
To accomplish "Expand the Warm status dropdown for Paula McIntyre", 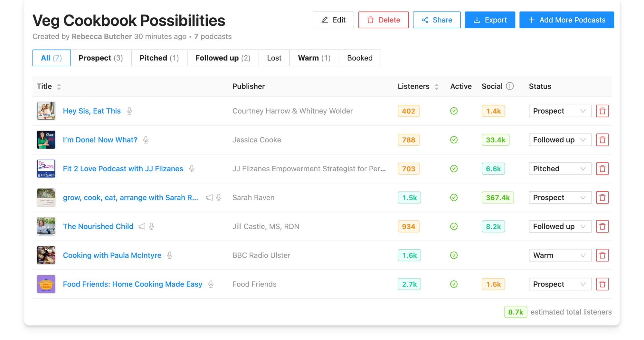I will coord(560,255).
